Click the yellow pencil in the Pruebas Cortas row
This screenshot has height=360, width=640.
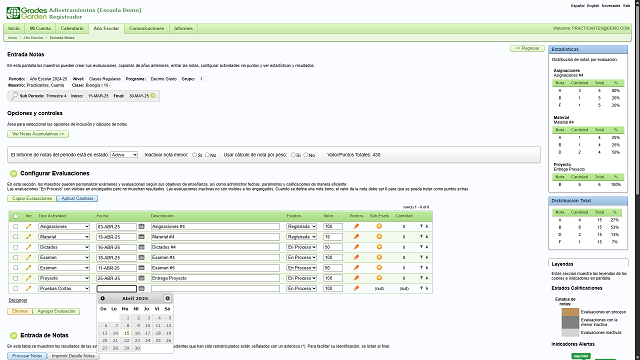coord(28,288)
